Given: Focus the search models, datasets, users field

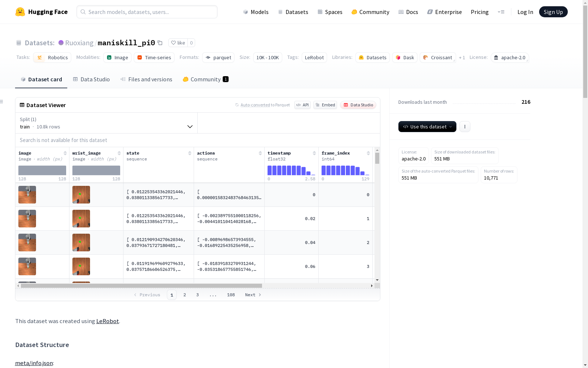Looking at the screenshot, I should [147, 12].
